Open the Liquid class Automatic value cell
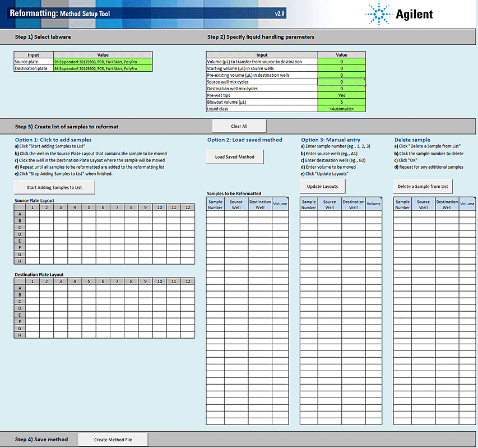 (x=341, y=109)
